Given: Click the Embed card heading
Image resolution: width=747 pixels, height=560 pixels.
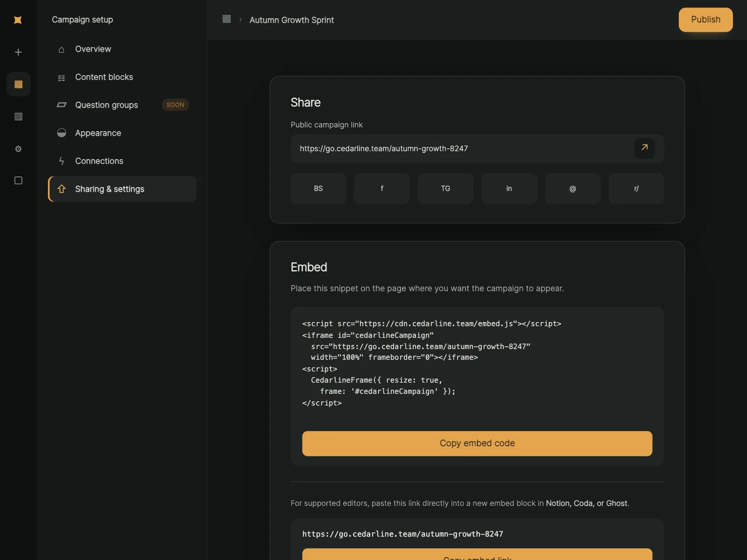Looking at the screenshot, I should click(309, 267).
